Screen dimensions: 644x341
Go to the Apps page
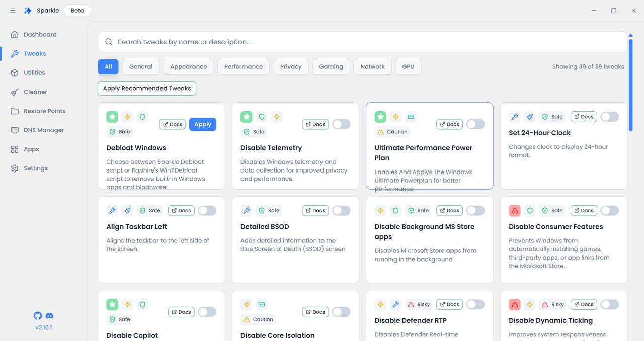[x=31, y=149]
